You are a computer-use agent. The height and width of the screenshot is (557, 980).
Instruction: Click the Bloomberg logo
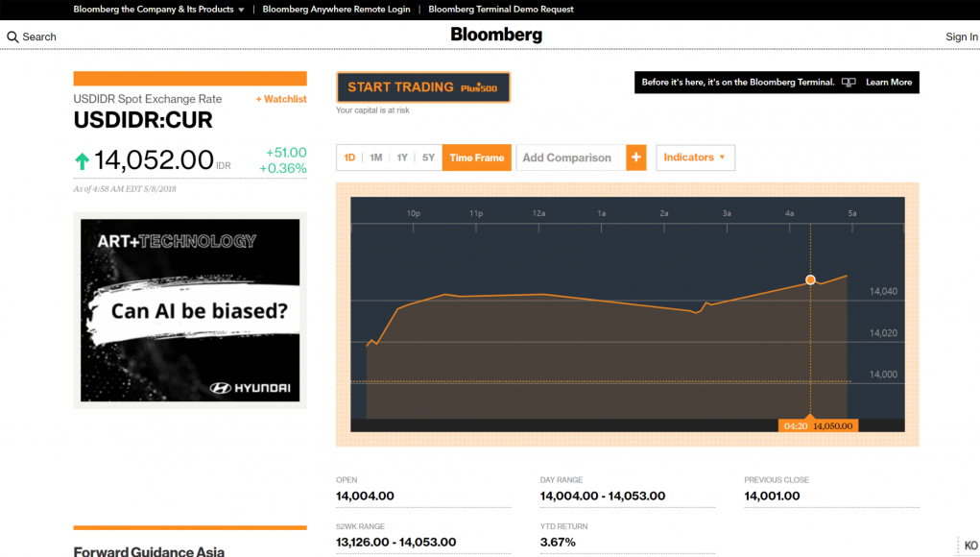tap(496, 36)
